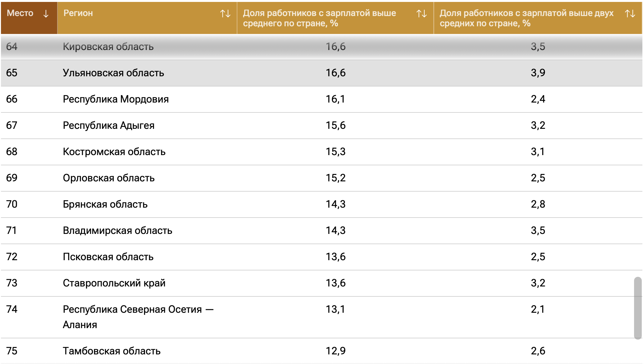Click the Регион column header text
The width and height of the screenshot is (644, 364).
[78, 13]
